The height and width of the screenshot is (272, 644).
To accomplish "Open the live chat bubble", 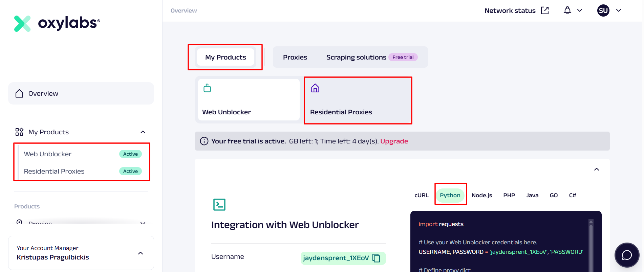I will tap(627, 255).
